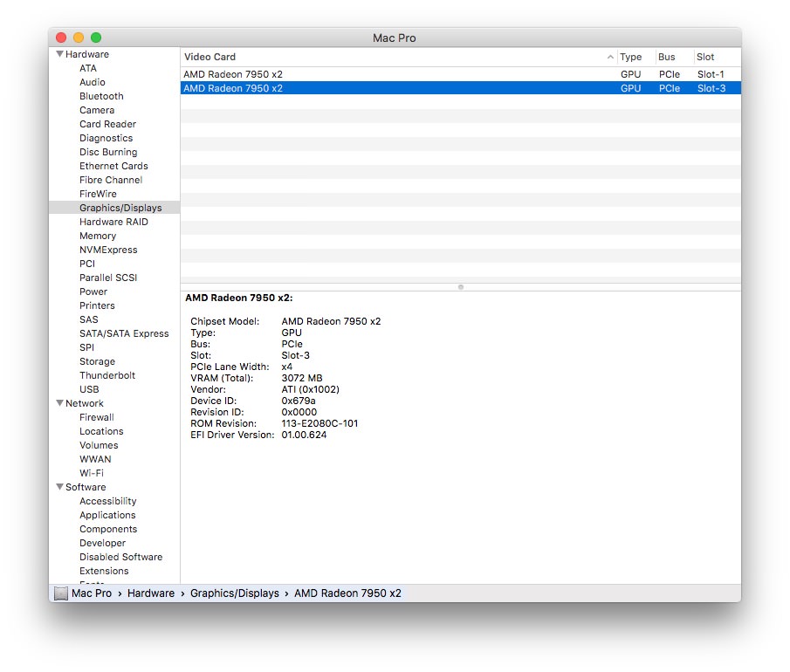Image resolution: width=790 pixels, height=672 pixels.
Task: Open Parallel SCSI information
Action: click(108, 278)
